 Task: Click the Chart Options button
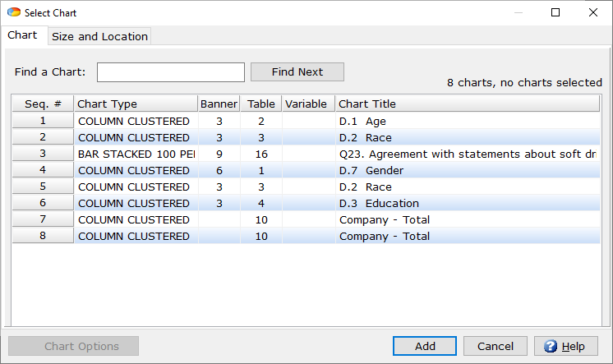[x=73, y=346]
